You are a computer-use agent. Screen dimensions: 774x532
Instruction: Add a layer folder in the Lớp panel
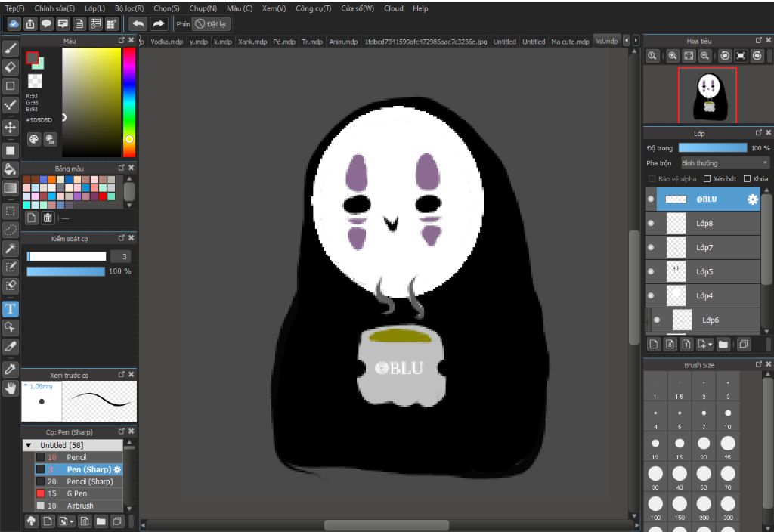pyautogui.click(x=723, y=344)
